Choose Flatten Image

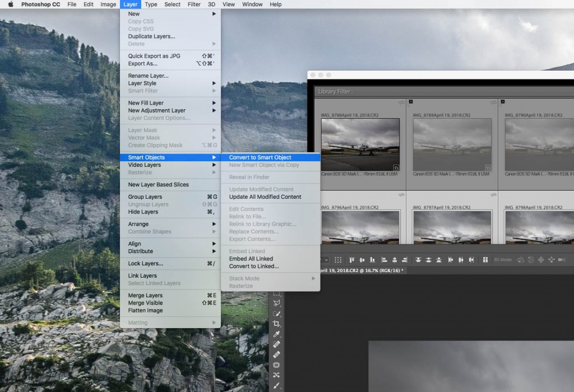(170, 310)
